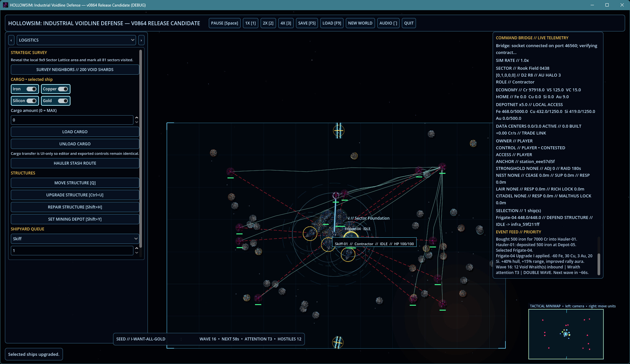The image size is (630, 364).
Task: Click the UNLOAD CARGO button
Action: 75,144
